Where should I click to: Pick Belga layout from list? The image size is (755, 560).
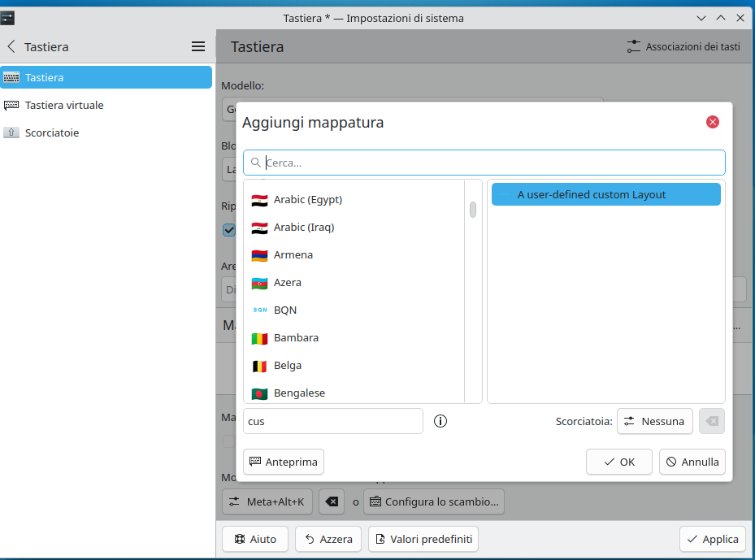354,366
